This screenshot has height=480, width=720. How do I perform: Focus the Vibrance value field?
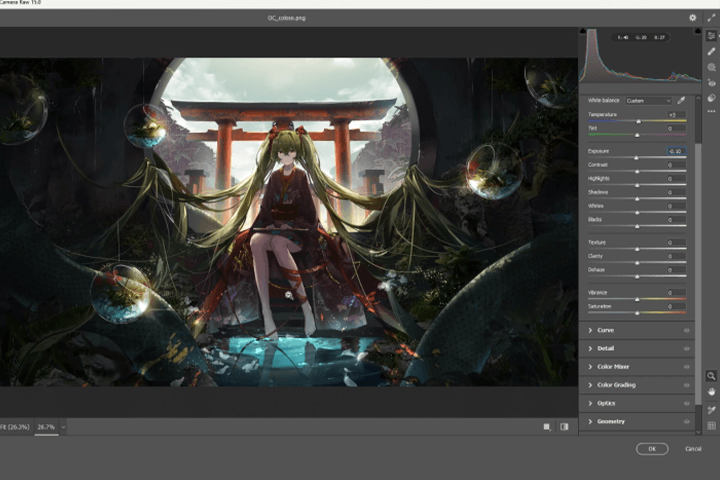pos(676,292)
